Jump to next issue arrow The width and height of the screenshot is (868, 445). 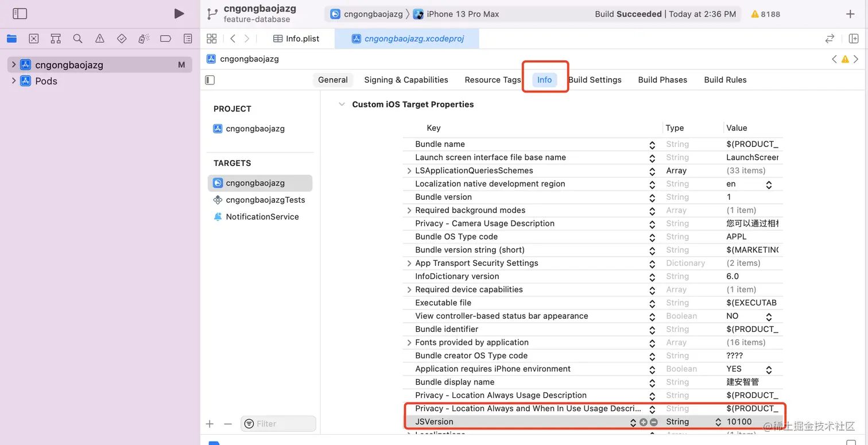click(856, 59)
